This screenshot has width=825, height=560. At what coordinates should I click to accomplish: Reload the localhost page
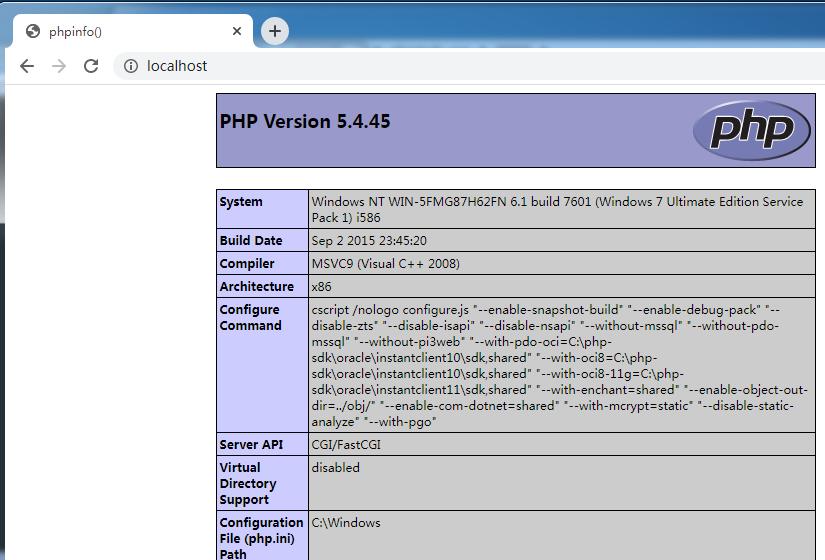pyautogui.click(x=91, y=66)
